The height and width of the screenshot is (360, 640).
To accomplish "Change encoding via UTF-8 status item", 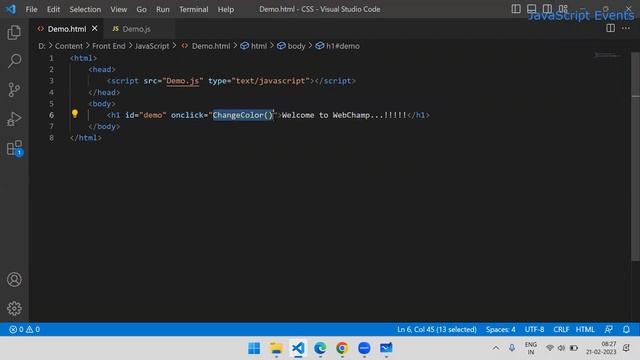I will click(x=534, y=329).
